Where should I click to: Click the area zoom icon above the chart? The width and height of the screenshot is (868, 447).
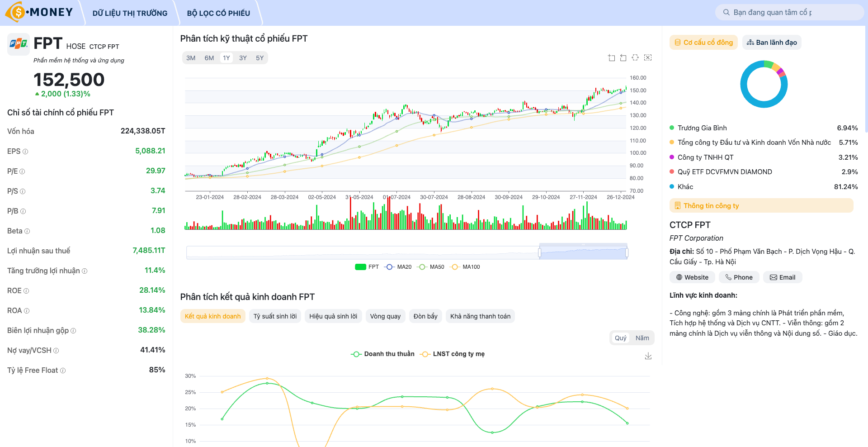pos(611,57)
